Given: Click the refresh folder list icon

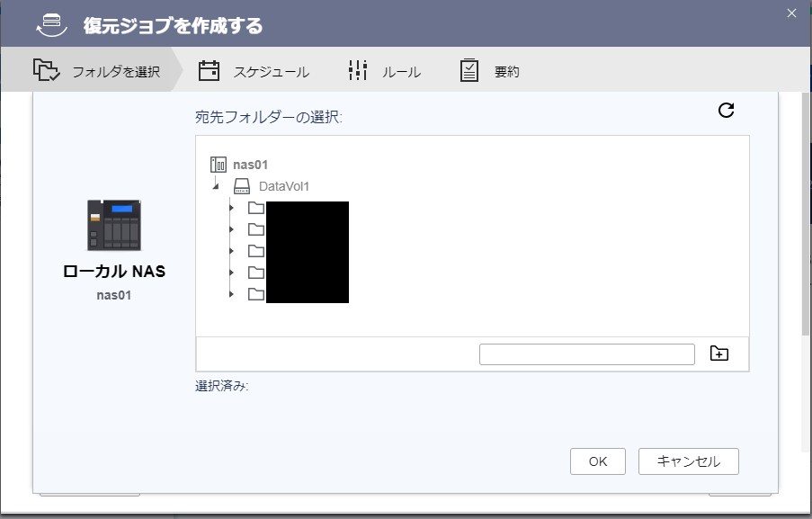Looking at the screenshot, I should point(726,110).
